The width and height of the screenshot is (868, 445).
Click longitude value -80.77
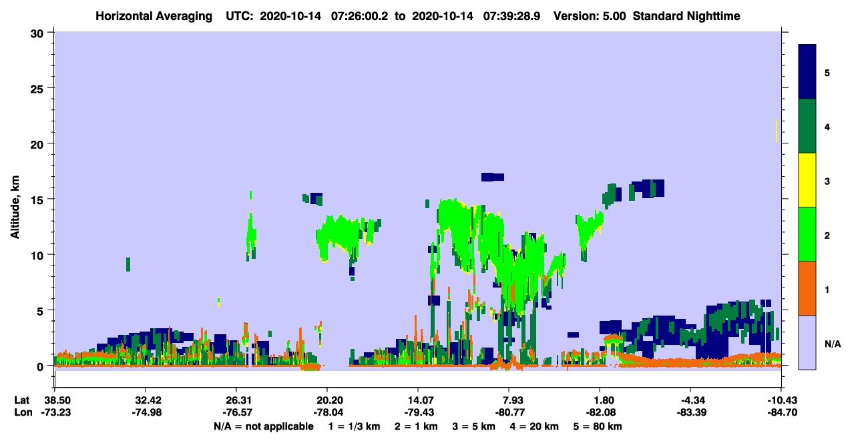click(509, 412)
